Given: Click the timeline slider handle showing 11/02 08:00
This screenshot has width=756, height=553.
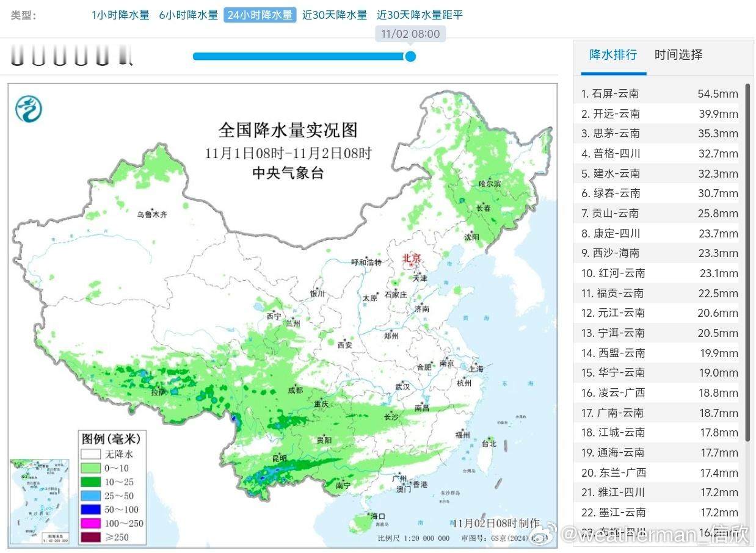Looking at the screenshot, I should 410,56.
